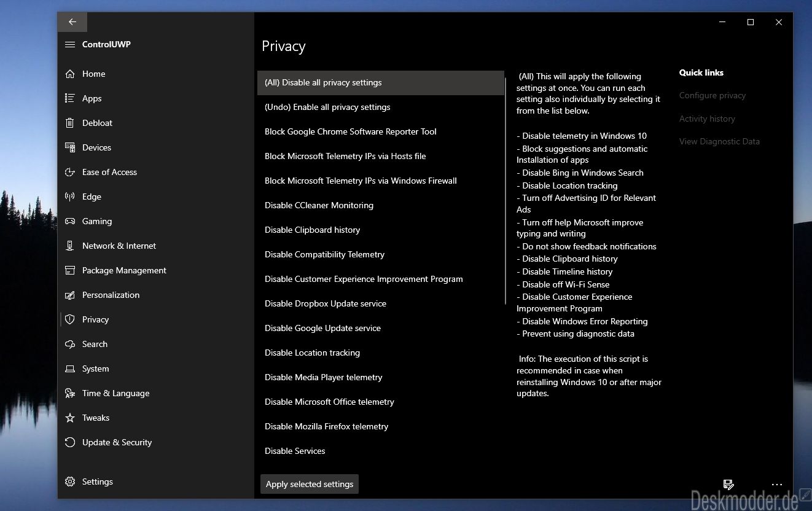Viewport: 812px width, 511px height.
Task: Select Block Google Chrome Software Reporter Tool
Action: (381, 131)
